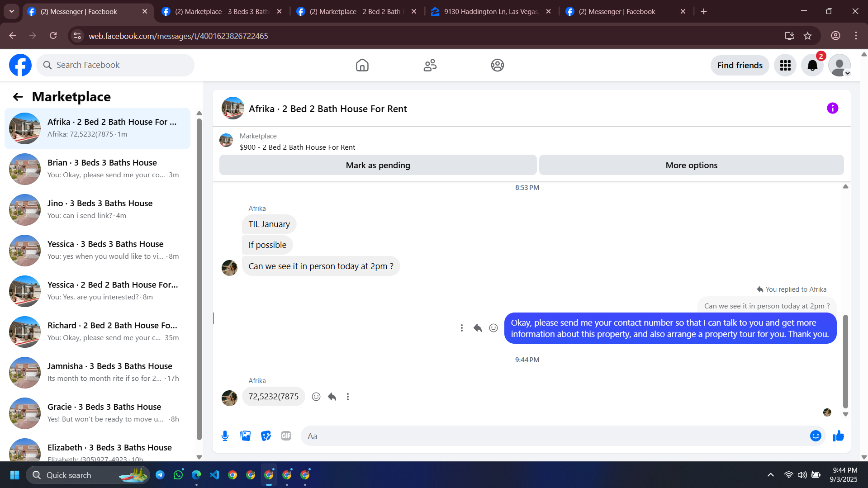
Task: View site information icon in address bar
Action: pos(77,36)
